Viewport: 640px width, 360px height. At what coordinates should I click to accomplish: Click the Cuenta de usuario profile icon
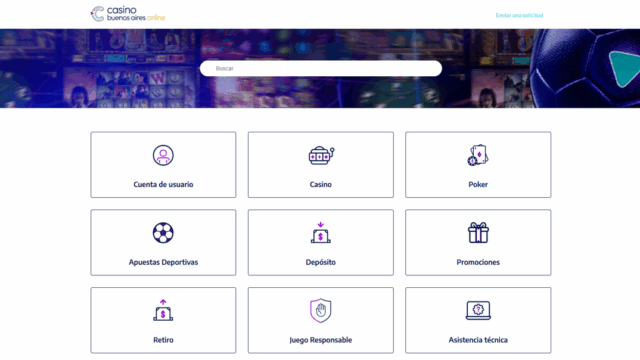point(163,155)
